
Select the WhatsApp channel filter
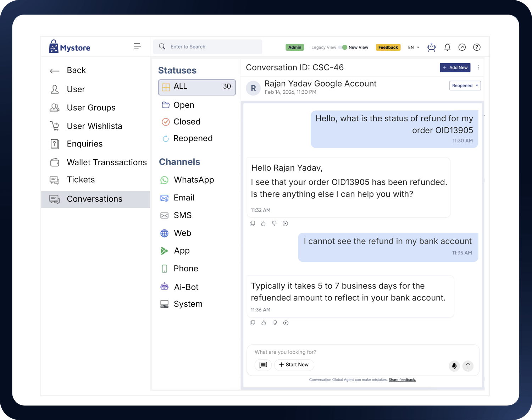[x=194, y=180]
